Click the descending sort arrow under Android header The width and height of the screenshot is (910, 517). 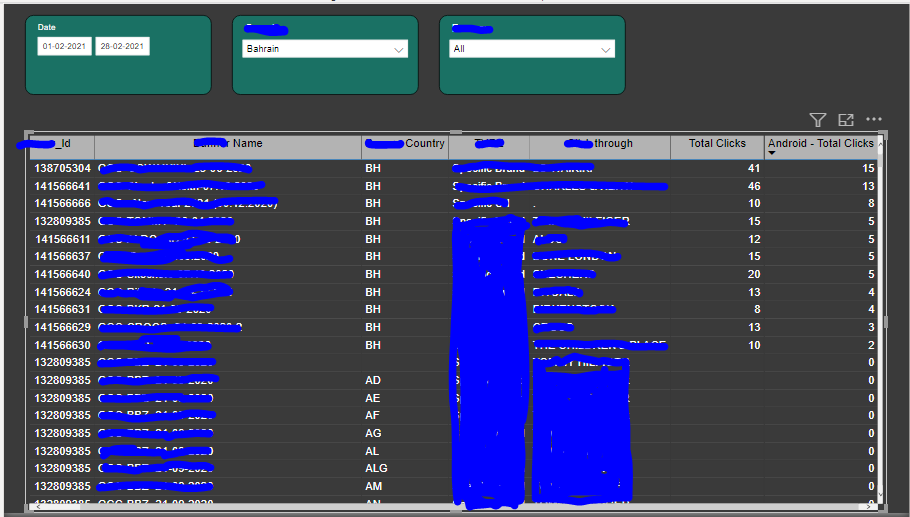coord(772,153)
